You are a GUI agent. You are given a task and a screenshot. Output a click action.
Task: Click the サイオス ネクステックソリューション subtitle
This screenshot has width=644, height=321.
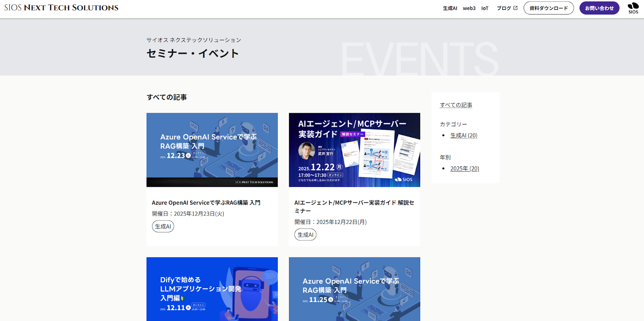coord(194,40)
